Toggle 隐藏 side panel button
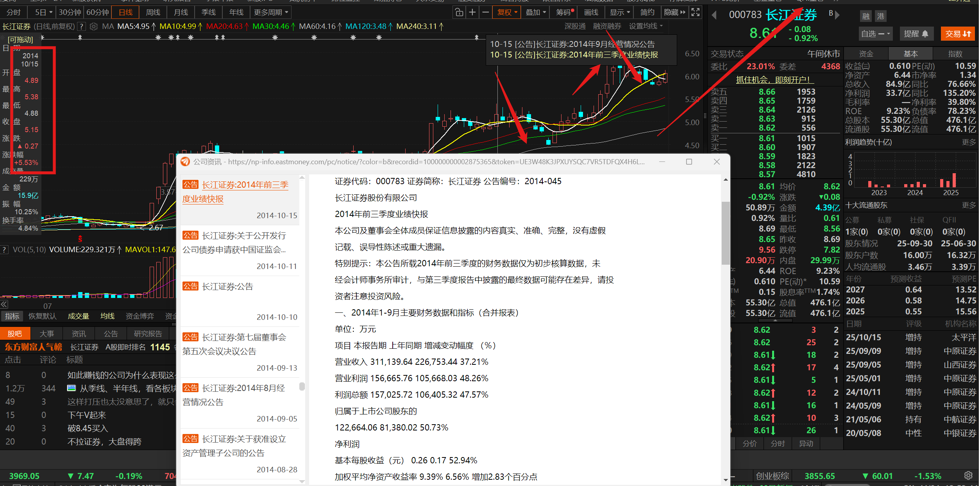The width and height of the screenshot is (980, 486). 675,13
